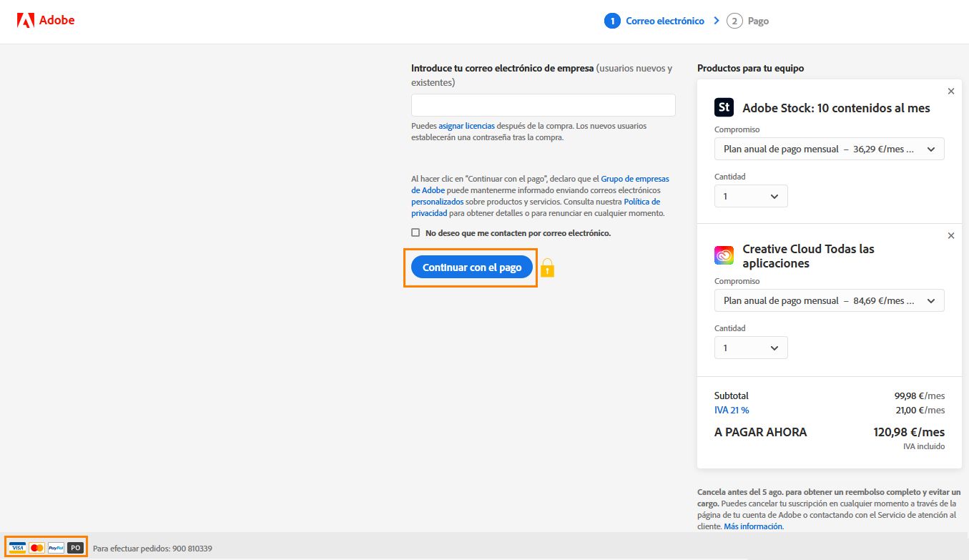
Task: Click 'Introduce tu correo electrónico de empresa' label
Action: click(502, 68)
